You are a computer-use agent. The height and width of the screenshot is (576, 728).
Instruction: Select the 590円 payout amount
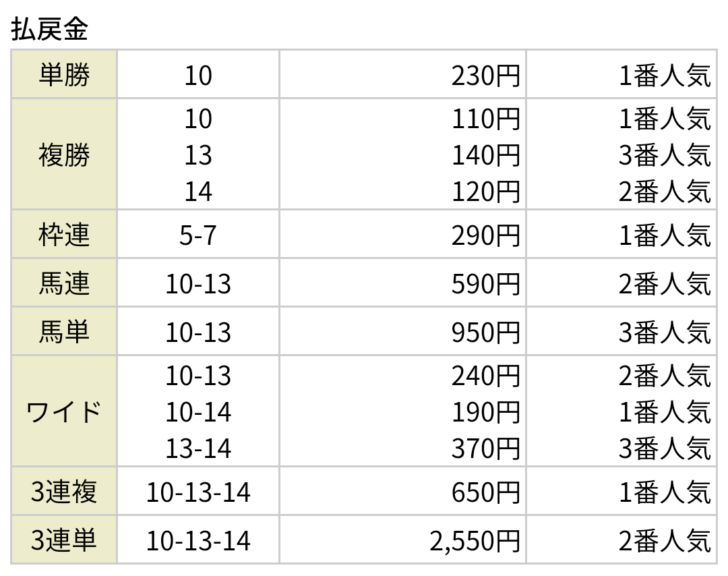tap(485, 284)
